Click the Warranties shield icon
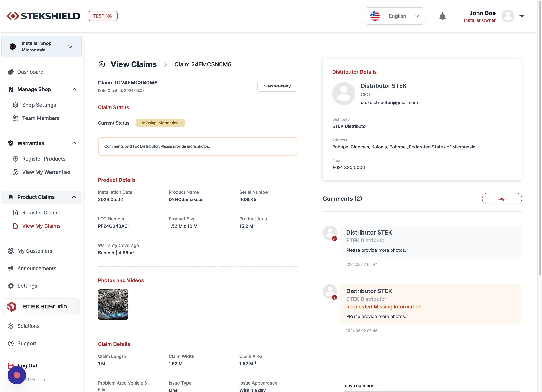 [11, 143]
